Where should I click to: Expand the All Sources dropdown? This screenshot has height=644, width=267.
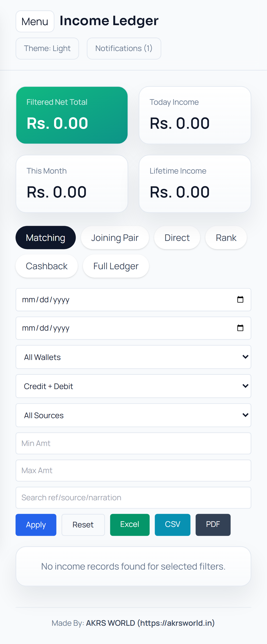coord(133,415)
